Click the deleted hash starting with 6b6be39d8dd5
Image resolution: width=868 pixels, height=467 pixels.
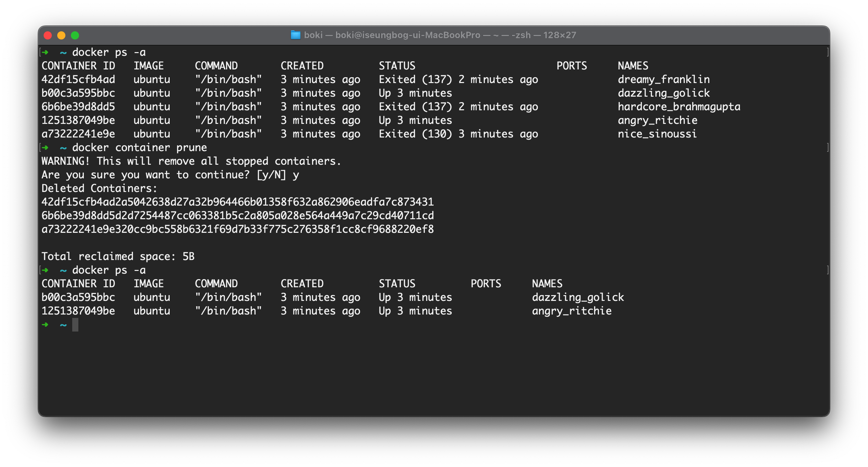tap(237, 216)
